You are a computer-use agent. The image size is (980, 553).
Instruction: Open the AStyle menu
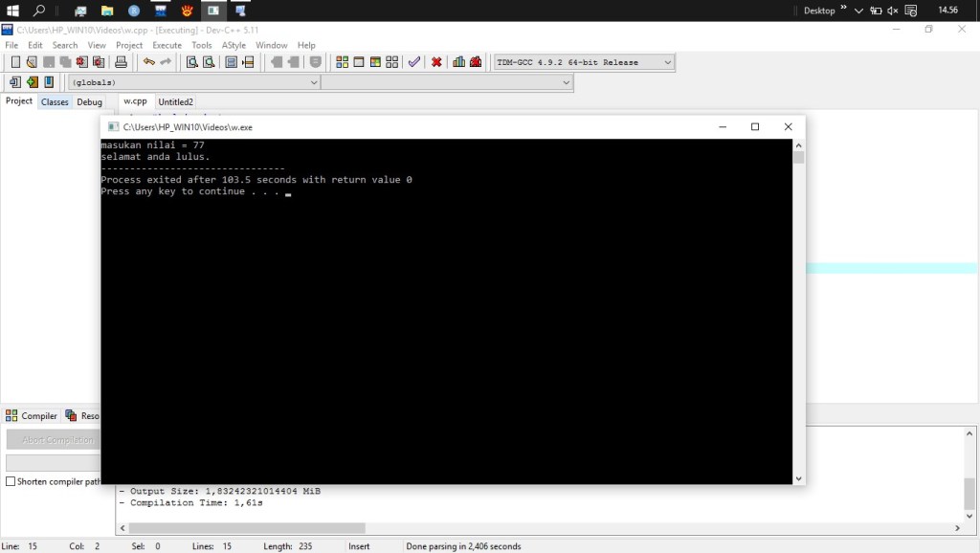234,45
